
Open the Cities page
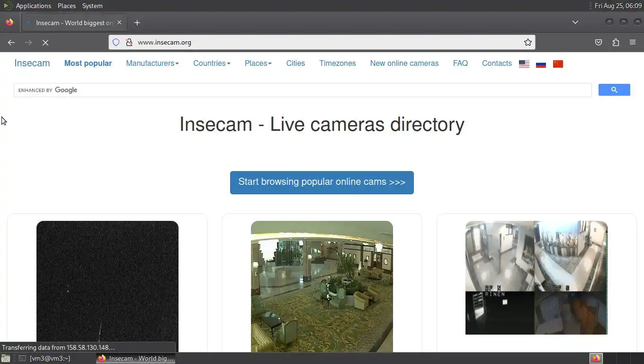(x=295, y=63)
